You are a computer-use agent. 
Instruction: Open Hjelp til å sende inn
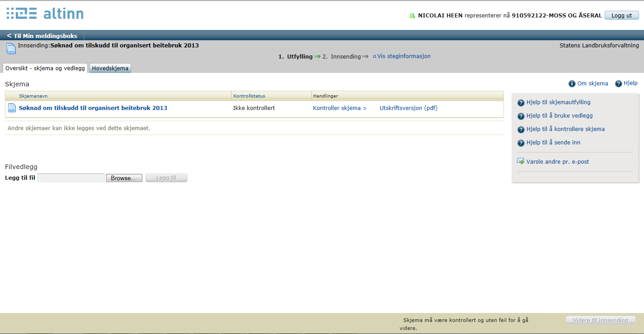tap(553, 143)
